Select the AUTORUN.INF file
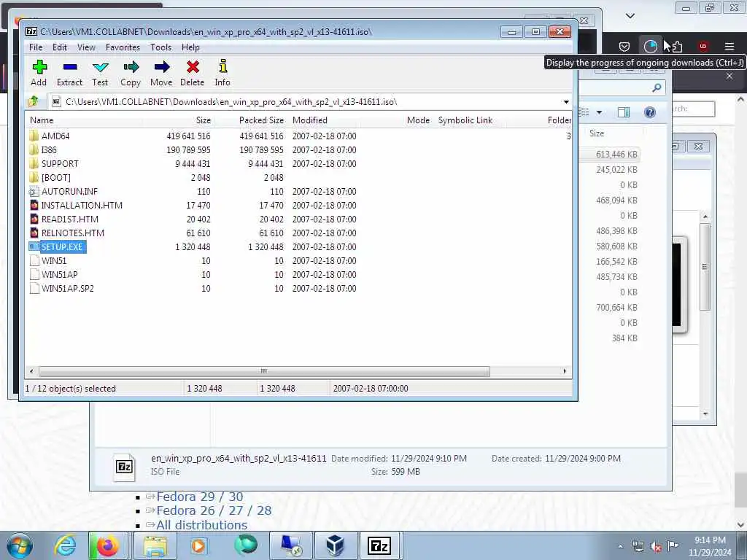The height and width of the screenshot is (560, 747). point(69,192)
